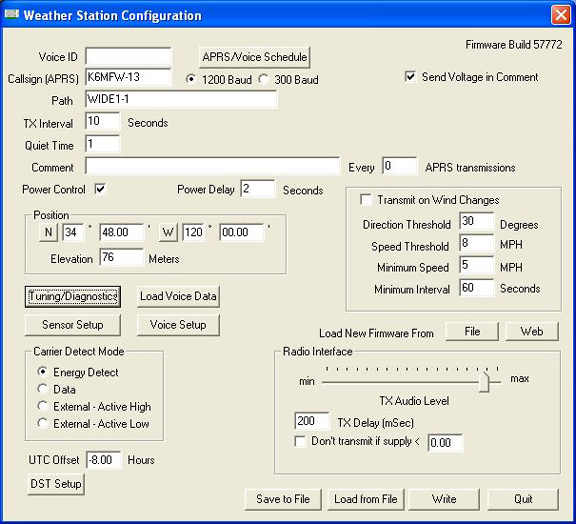Screen dimensions: 576x524
Task: Open the DST Setup dialog
Action: coord(56,484)
